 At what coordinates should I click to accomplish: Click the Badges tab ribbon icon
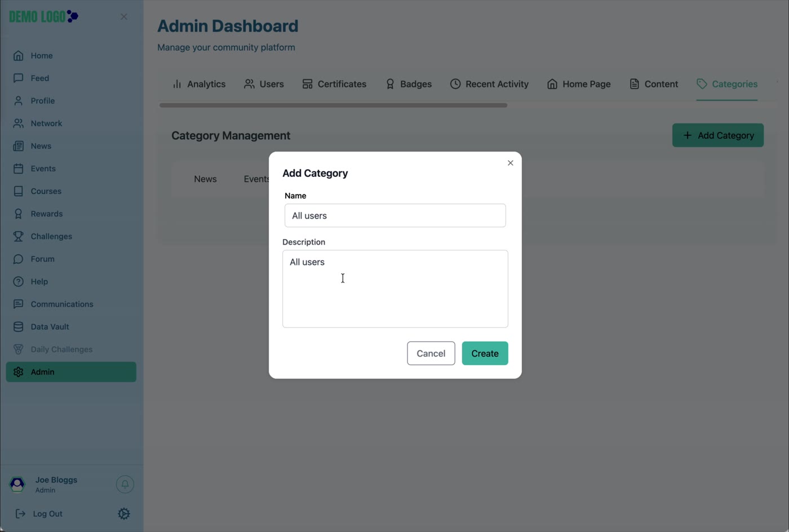390,84
